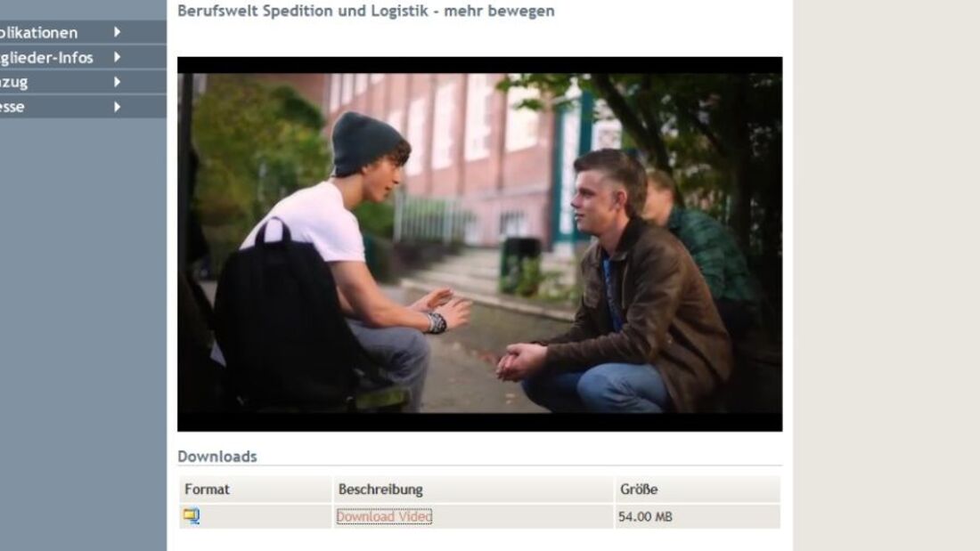Expand the "nzug" sidebar submenu arrow
The height and width of the screenshot is (551, 980).
(117, 82)
